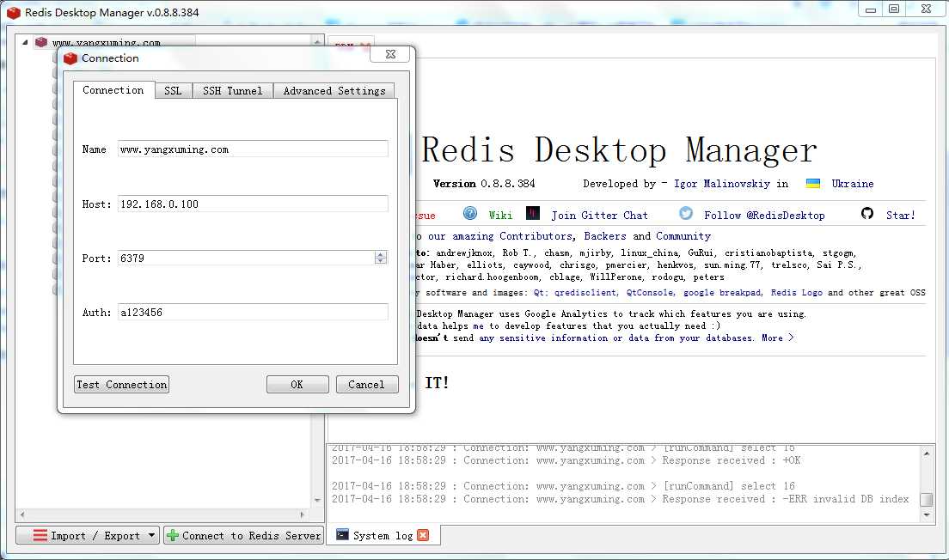Click the Gitter chat icon
Screen dimensions: 949x560
(533, 214)
